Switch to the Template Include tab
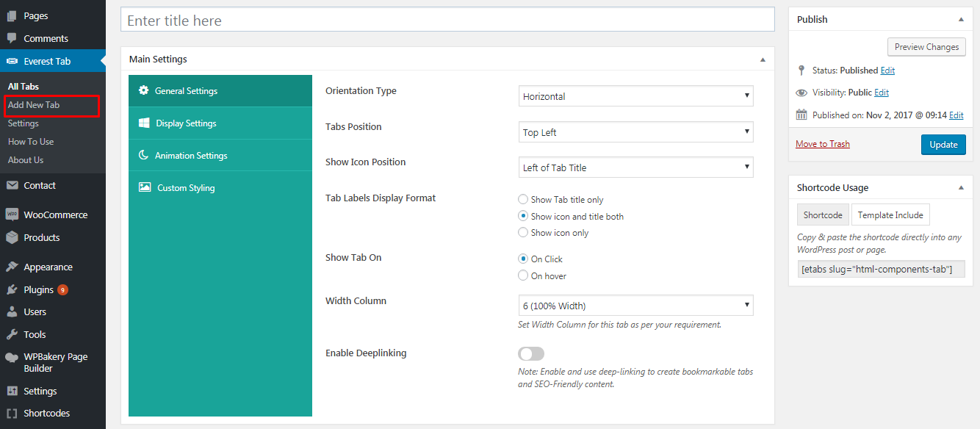The image size is (980, 429). (x=890, y=215)
